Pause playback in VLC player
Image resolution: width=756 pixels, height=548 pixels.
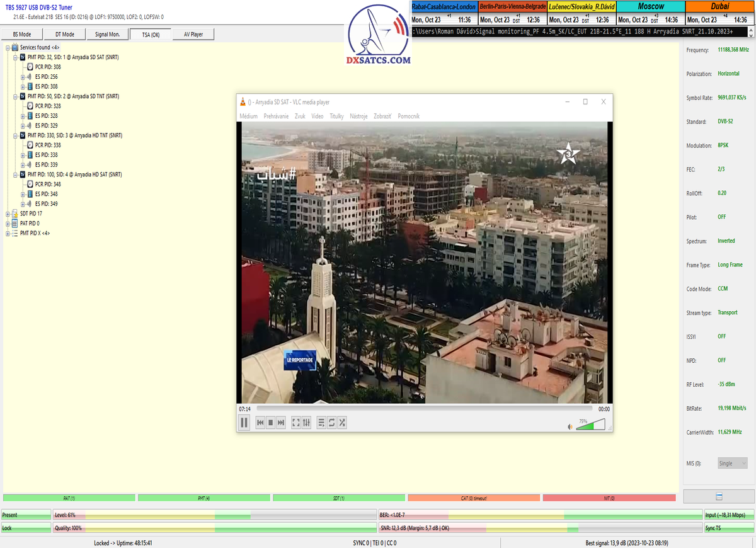tap(244, 423)
